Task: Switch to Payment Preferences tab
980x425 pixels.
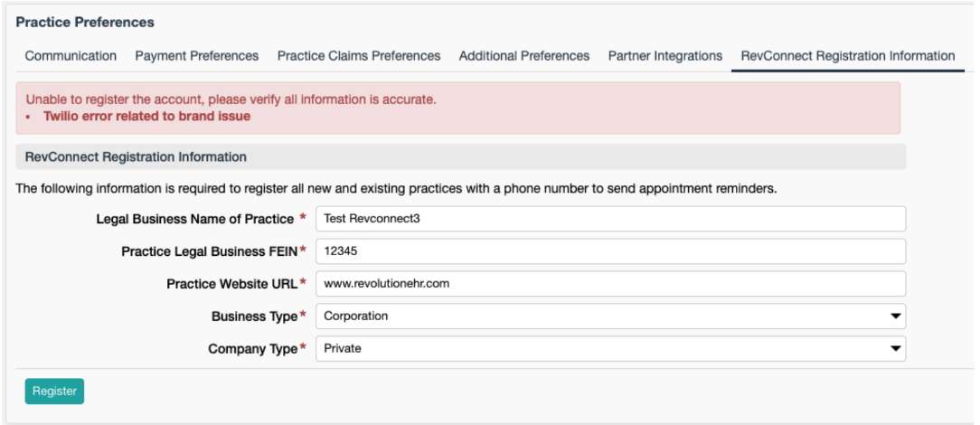Action: coord(196,56)
